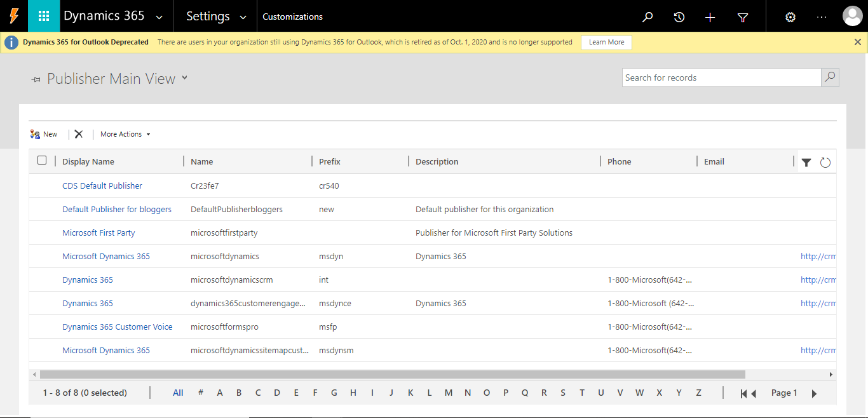The width and height of the screenshot is (868, 418).
Task: Click the msdynce prefix cell
Action: (335, 303)
